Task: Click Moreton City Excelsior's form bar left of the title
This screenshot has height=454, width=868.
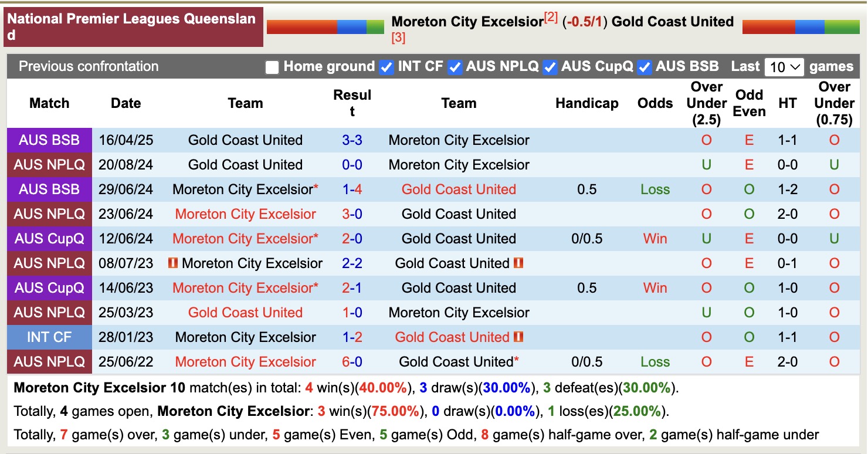Action: pos(325,25)
